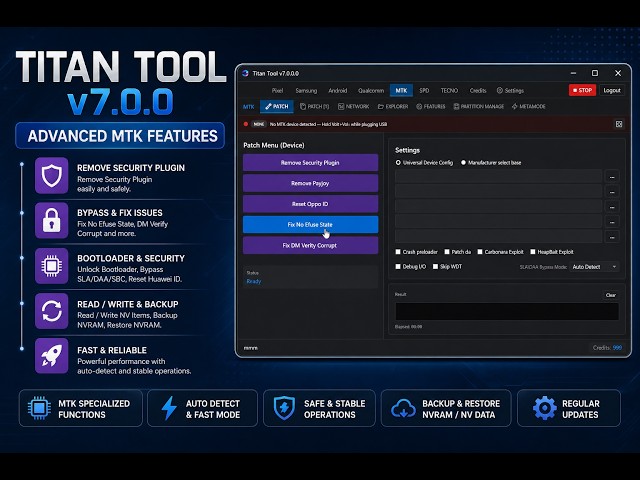Enable the Carbonara Exploit checkbox
640x480 pixels.
480,252
